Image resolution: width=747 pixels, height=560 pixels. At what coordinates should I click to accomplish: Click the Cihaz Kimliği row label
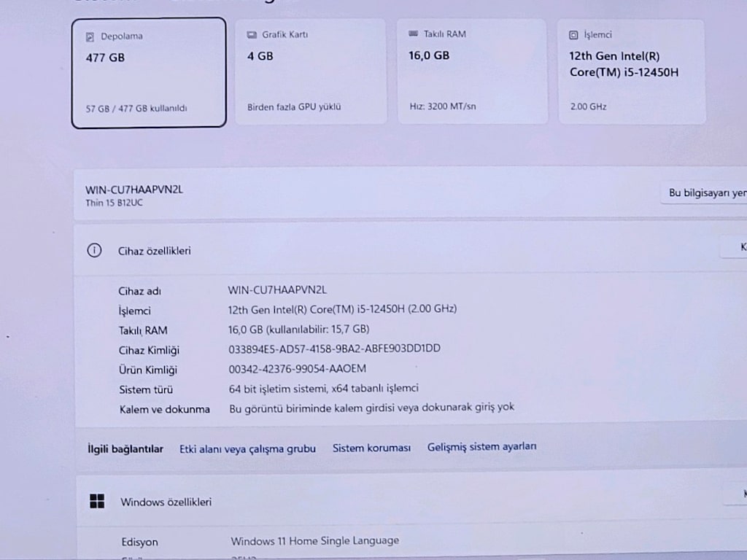pos(149,351)
